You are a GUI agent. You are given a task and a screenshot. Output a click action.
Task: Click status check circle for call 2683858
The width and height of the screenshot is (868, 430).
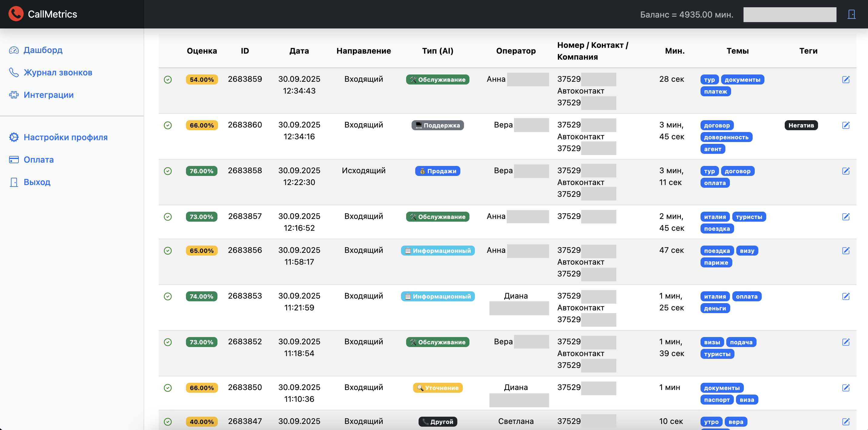click(x=168, y=171)
